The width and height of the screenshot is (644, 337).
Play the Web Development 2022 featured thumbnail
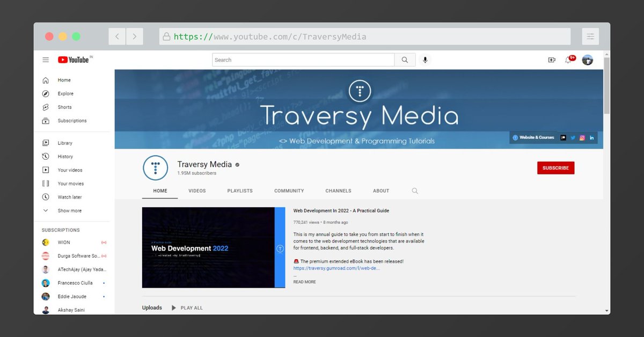[214, 247]
